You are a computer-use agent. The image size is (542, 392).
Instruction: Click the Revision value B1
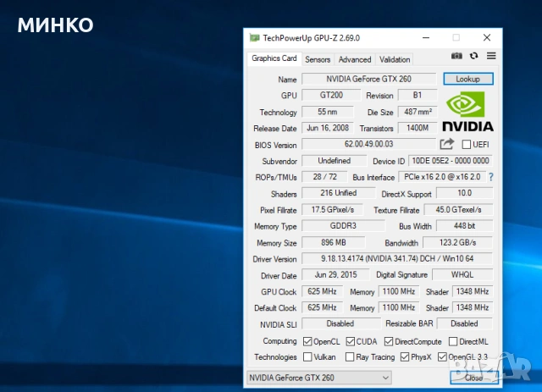click(x=418, y=95)
